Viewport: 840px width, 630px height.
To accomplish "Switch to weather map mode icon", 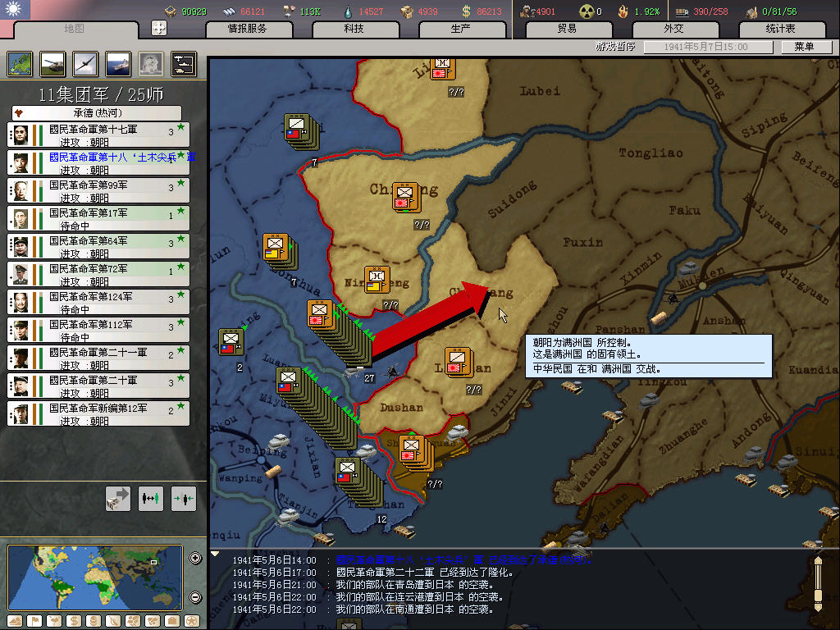I will point(54,622).
